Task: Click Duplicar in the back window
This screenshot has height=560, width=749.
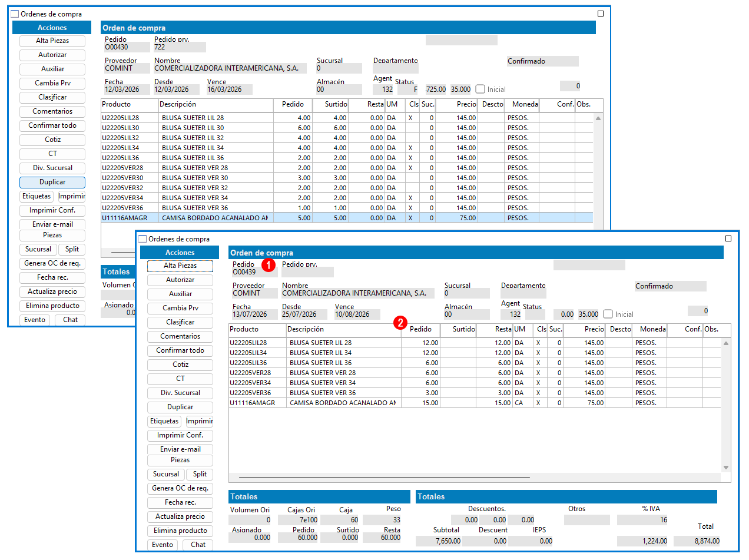Action: 52,183
